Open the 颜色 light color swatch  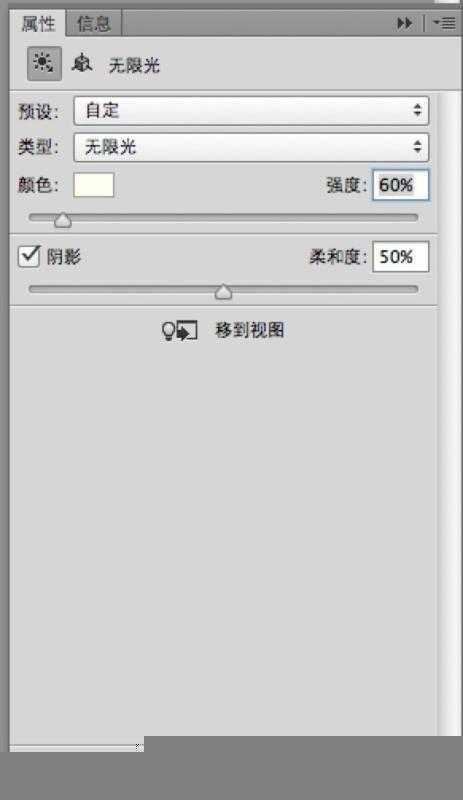tap(94, 185)
